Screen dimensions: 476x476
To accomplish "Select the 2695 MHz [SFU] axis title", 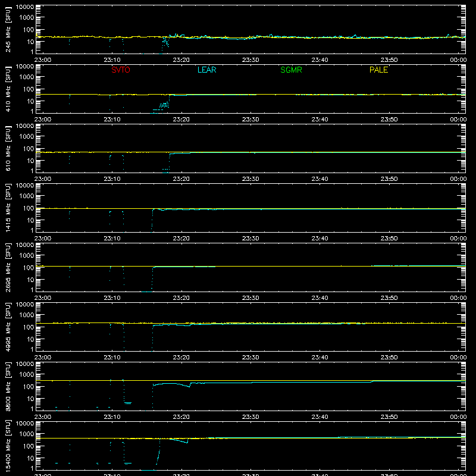I will pyautogui.click(x=8, y=267).
